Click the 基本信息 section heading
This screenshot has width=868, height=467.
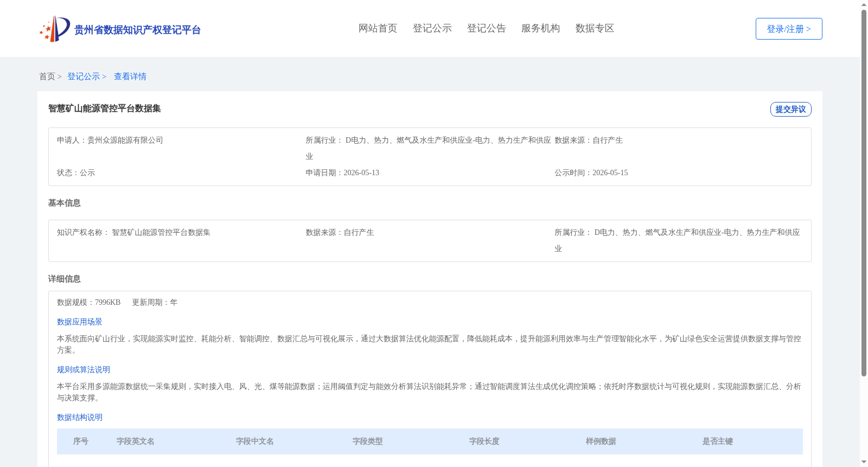pyautogui.click(x=64, y=203)
